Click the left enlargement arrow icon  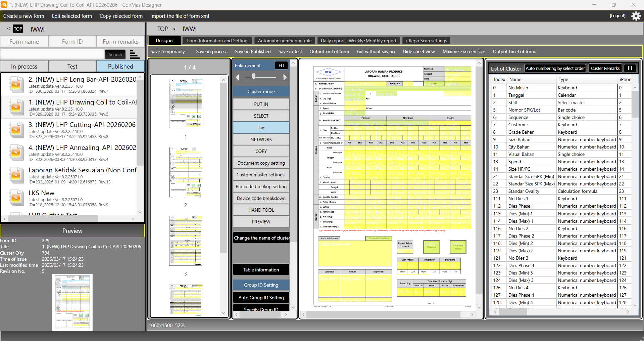tap(238, 77)
